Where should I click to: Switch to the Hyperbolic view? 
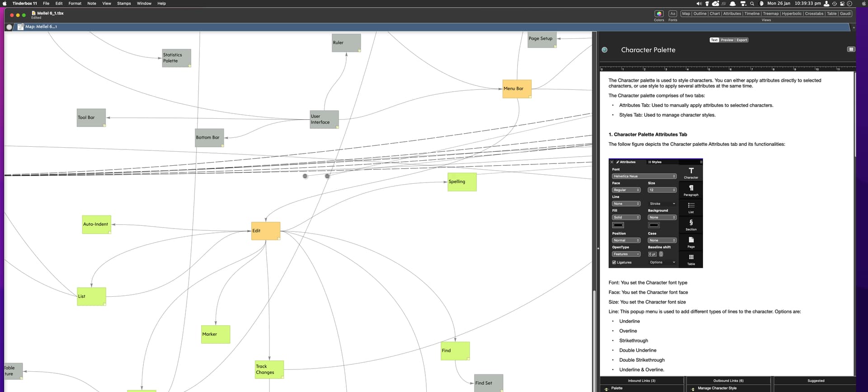(x=792, y=14)
